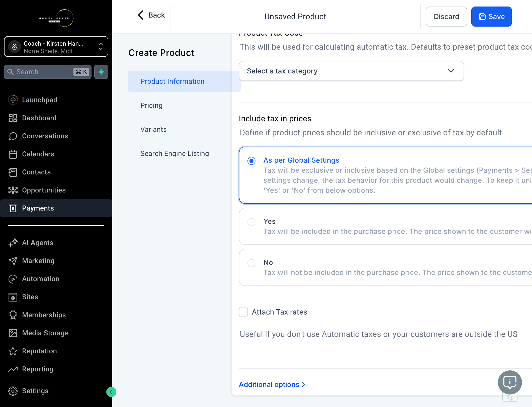
Task: Enable the Attach Tax rates checkbox
Action: [243, 312]
